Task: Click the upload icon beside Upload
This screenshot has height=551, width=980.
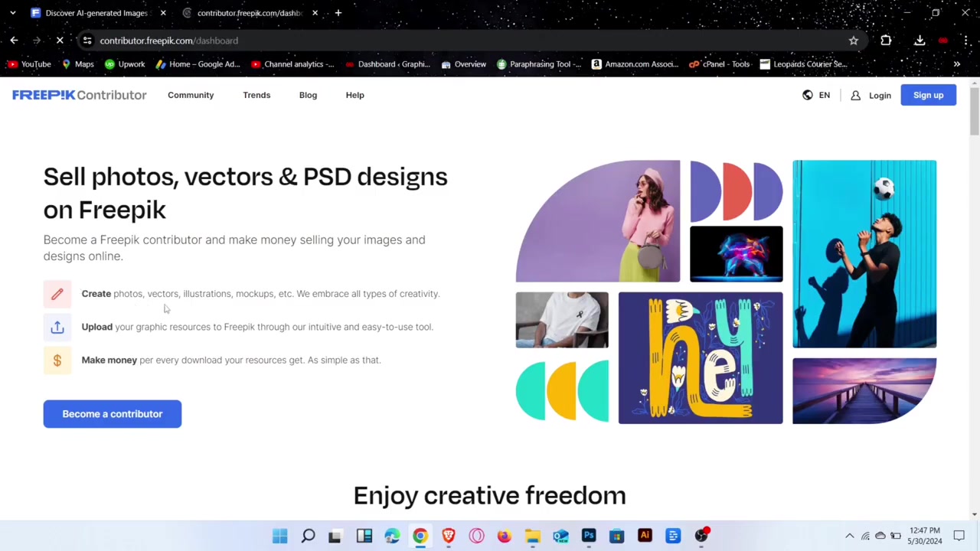Action: pyautogui.click(x=57, y=327)
